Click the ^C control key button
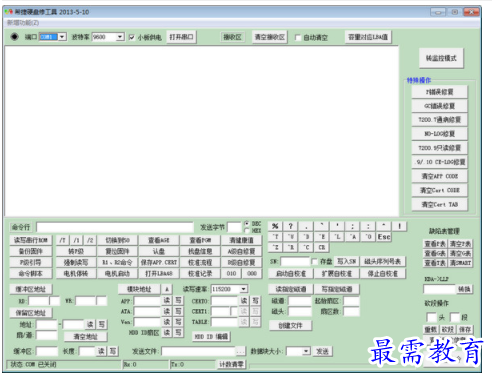The image size is (492, 383). pyautogui.click(x=306, y=247)
